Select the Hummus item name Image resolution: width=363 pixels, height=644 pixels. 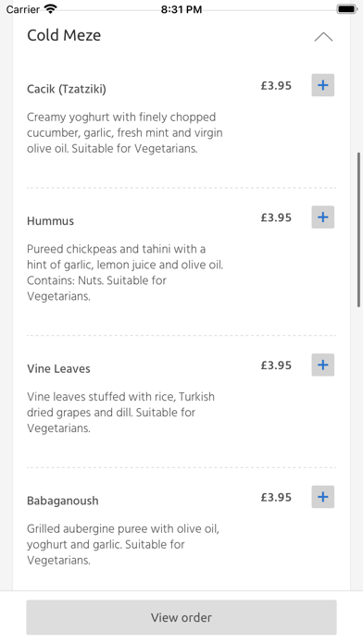pos(51,221)
